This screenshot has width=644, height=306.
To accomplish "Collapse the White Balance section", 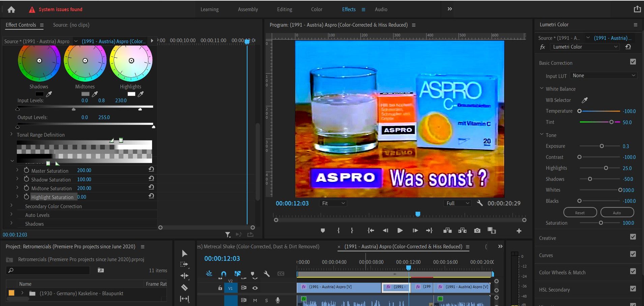I will 541,88.
